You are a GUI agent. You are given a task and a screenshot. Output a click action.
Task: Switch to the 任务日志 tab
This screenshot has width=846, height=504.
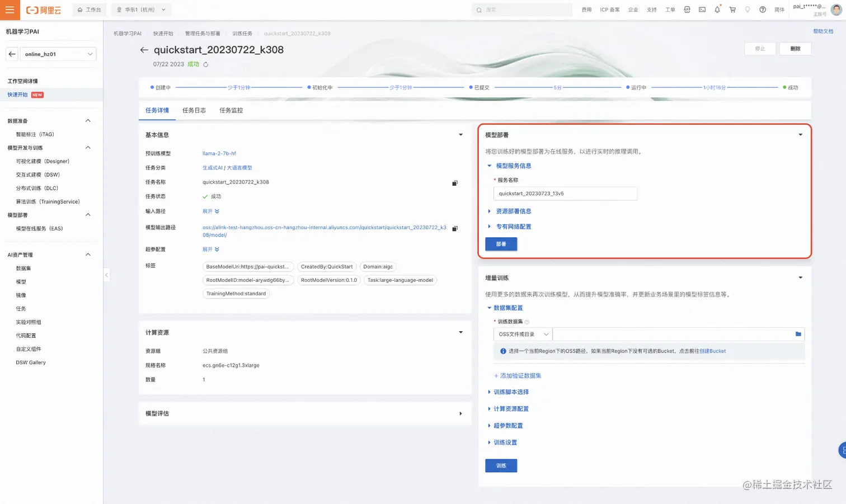(194, 111)
